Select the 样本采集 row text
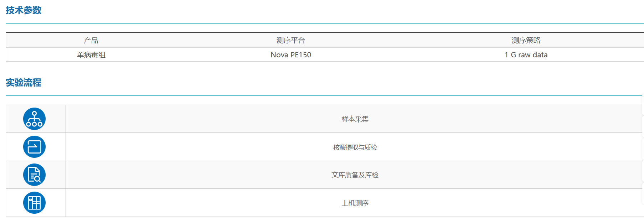This screenshot has width=644, height=218. point(355,119)
